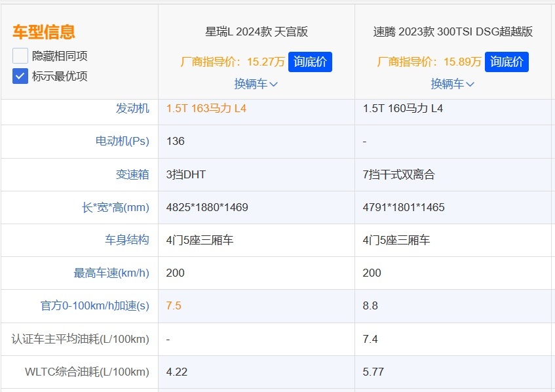Select the 1.5T 163马力 L4 cell
Image resolution: width=555 pixels, height=392 pixels.
(x=206, y=108)
